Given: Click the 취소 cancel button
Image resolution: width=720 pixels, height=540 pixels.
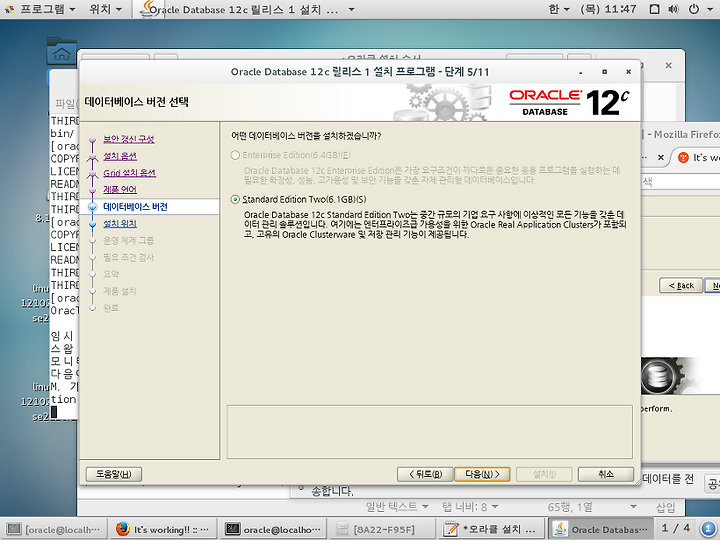Looking at the screenshot, I should coord(606,474).
